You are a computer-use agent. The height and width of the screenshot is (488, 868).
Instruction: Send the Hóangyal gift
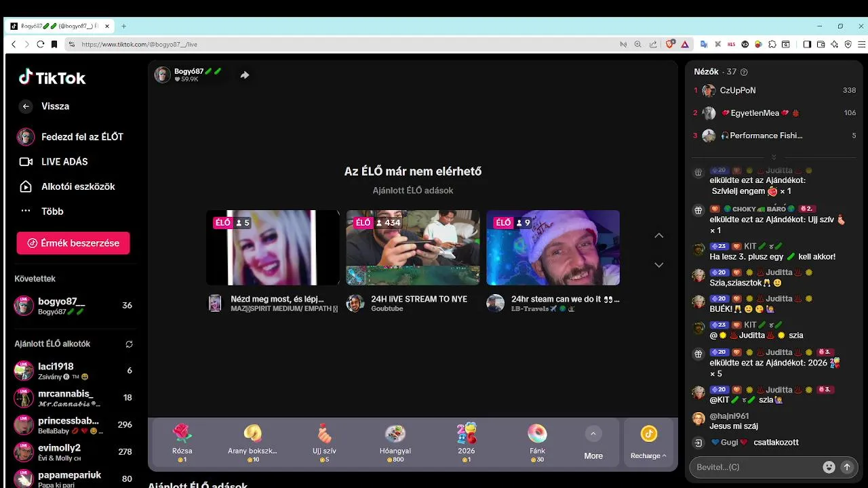point(395,443)
